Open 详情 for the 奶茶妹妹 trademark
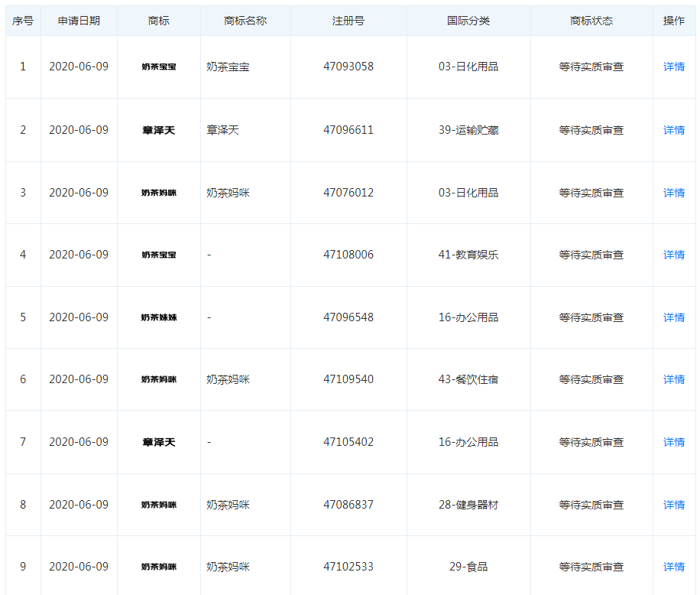The height and width of the screenshot is (595, 700). pos(673,317)
